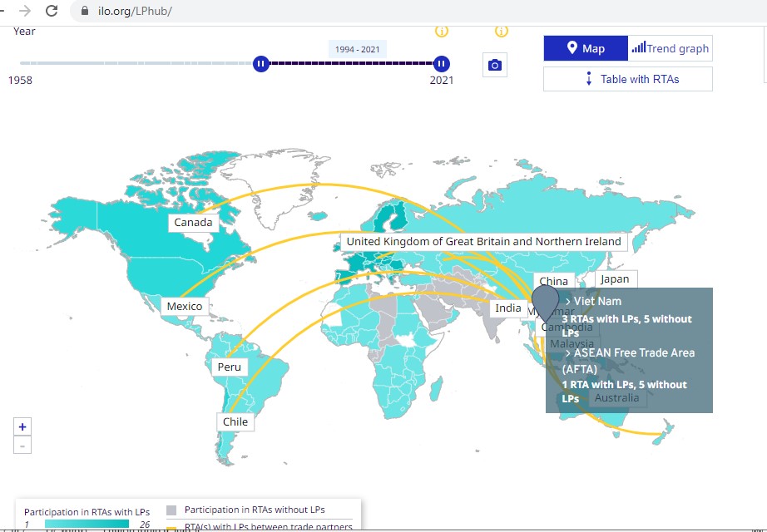The height and width of the screenshot is (532, 767).
Task: Expand the Viet Nam tooltip entry
Action: [x=593, y=301]
